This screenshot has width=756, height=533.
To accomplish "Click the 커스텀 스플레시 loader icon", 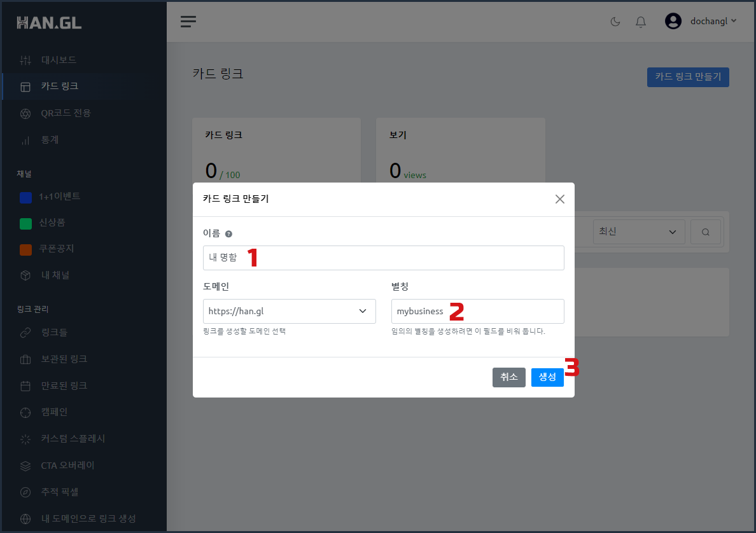I will (x=25, y=439).
